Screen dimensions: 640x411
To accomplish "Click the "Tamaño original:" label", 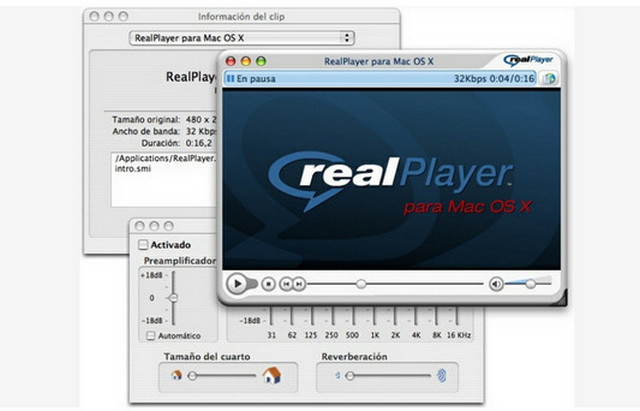I will pos(146,120).
